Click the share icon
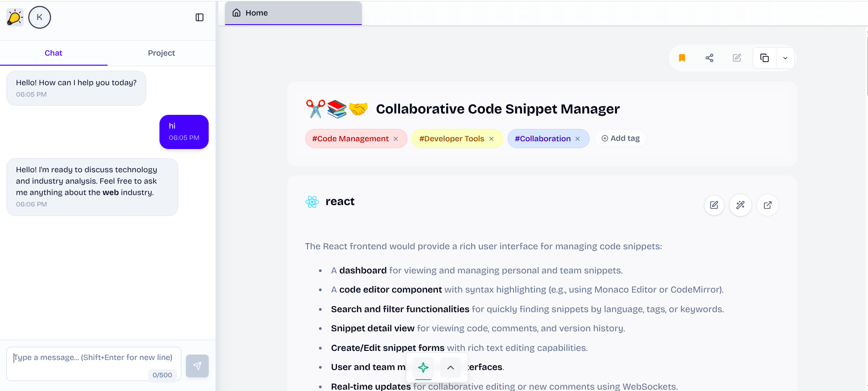The image size is (868, 391). click(x=709, y=58)
